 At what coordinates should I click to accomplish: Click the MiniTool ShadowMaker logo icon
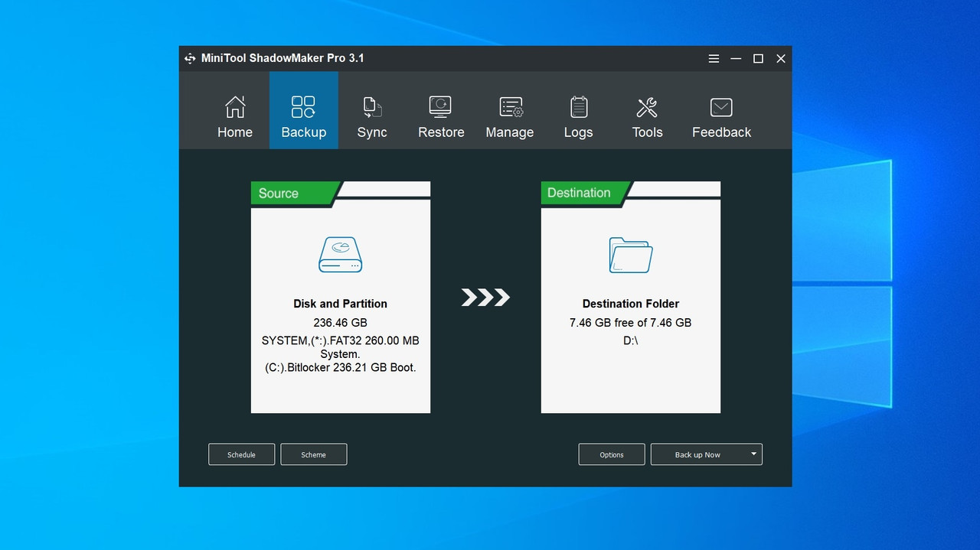click(190, 58)
